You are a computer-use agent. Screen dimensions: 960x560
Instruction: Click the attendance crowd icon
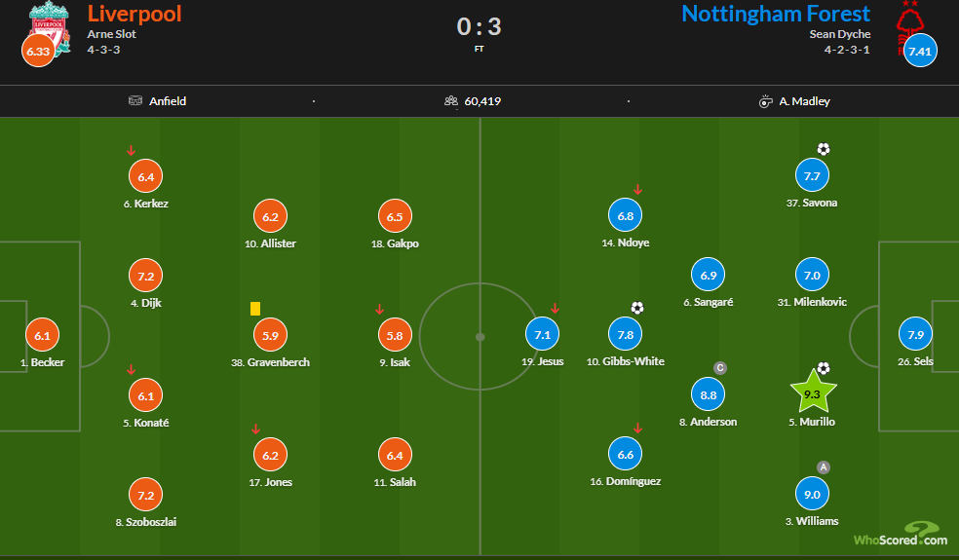click(451, 101)
